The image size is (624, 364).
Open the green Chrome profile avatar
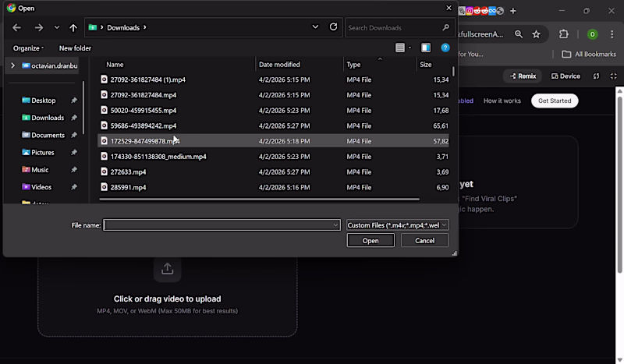tap(592, 34)
